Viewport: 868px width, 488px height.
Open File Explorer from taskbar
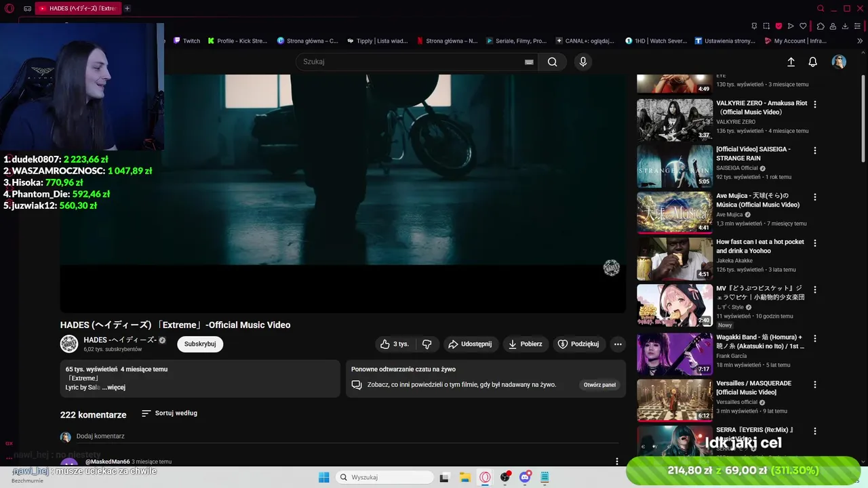[x=465, y=477]
